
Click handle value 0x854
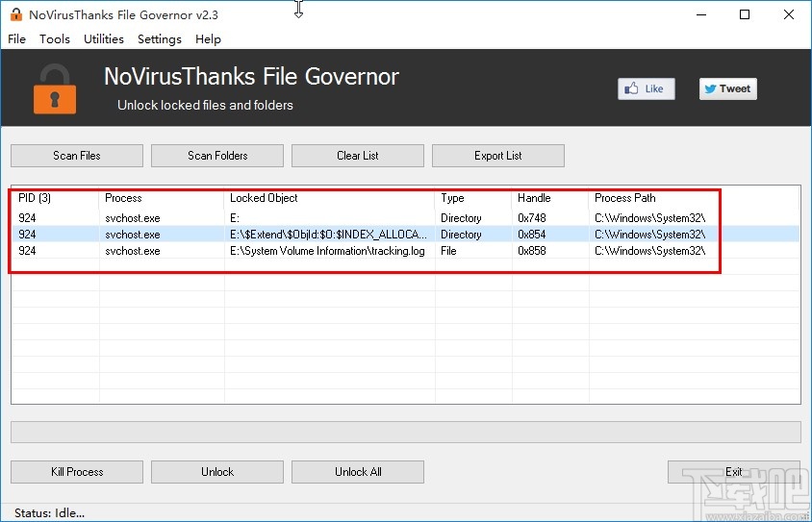pos(532,235)
